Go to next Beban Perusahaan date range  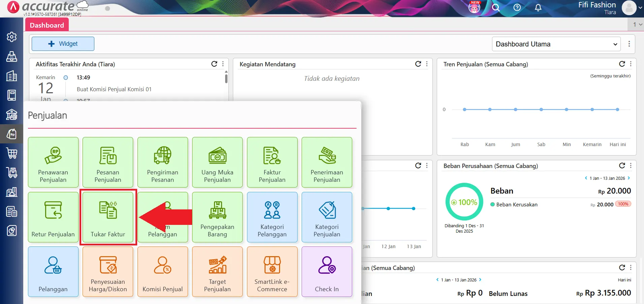[629, 178]
